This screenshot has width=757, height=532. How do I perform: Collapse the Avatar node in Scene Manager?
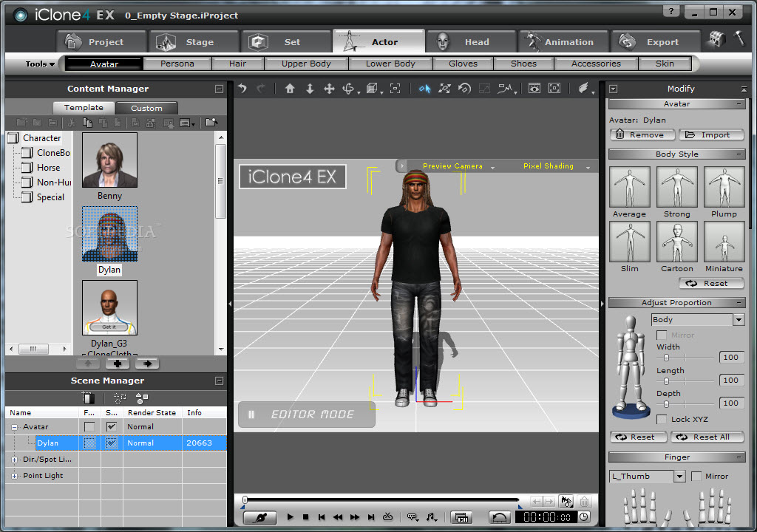click(14, 427)
